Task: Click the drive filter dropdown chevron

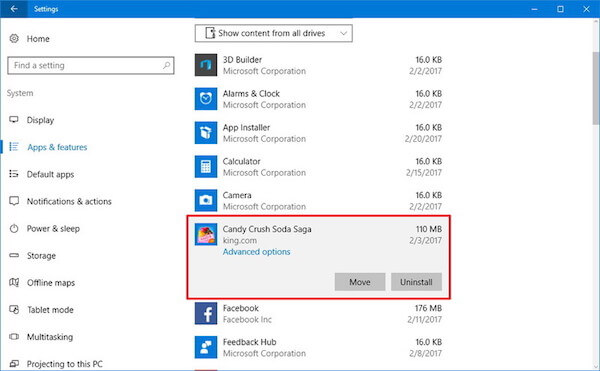Action: click(x=343, y=33)
